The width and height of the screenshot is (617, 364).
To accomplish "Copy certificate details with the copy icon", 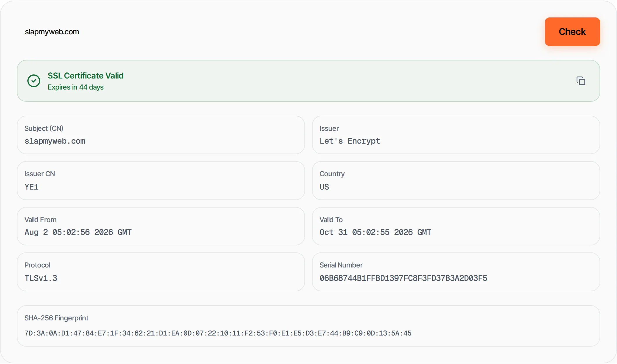I will (x=581, y=81).
